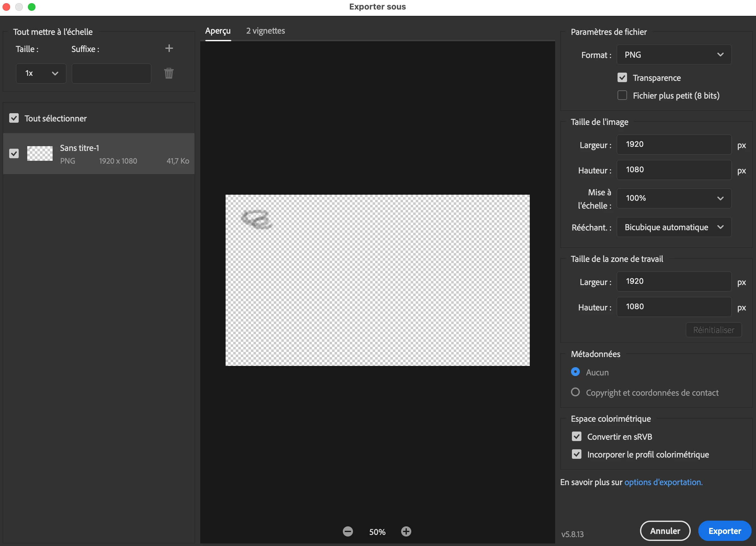The width and height of the screenshot is (756, 546).
Task: Click the trash icon to delete scale
Action: pyautogui.click(x=169, y=73)
